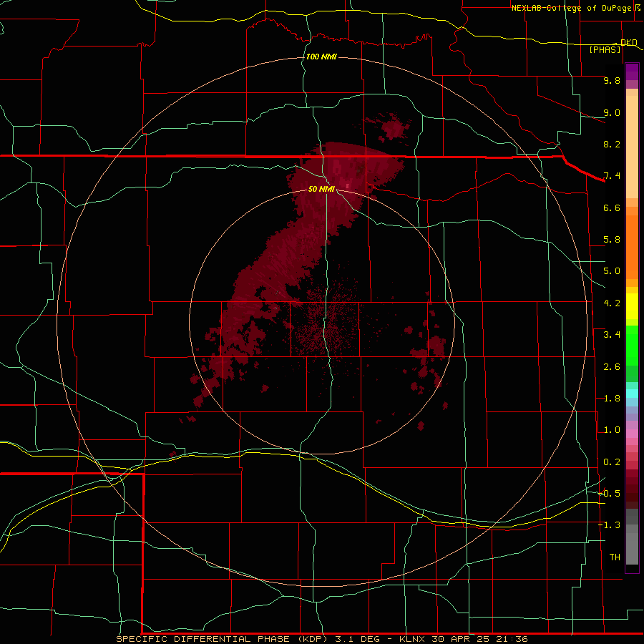Click the '50 NMI' range ring label

pyautogui.click(x=321, y=189)
